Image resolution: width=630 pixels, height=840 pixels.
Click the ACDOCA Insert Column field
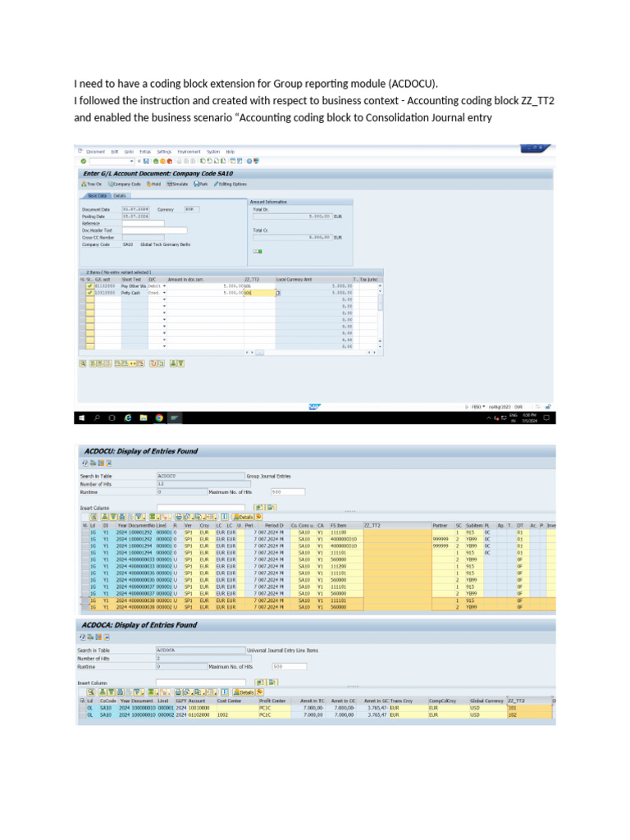click(201, 682)
